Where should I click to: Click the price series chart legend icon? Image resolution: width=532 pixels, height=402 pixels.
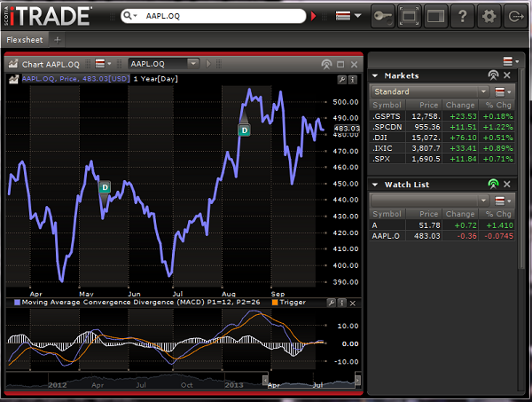coord(13,80)
